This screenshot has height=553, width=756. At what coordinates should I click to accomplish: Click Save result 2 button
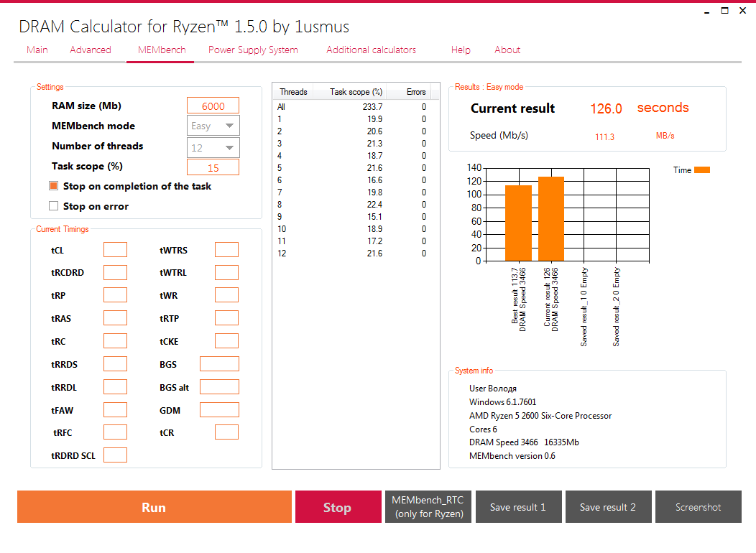tap(608, 507)
